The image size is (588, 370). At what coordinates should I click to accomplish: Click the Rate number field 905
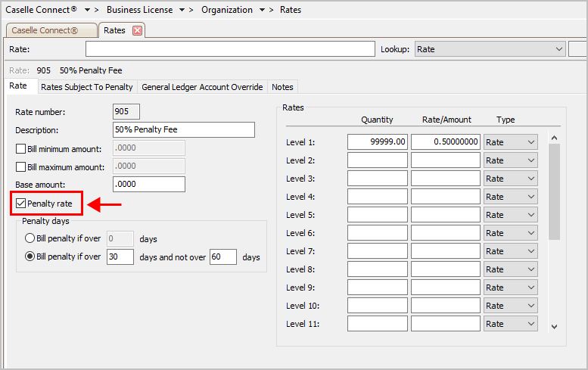pyautogui.click(x=126, y=111)
